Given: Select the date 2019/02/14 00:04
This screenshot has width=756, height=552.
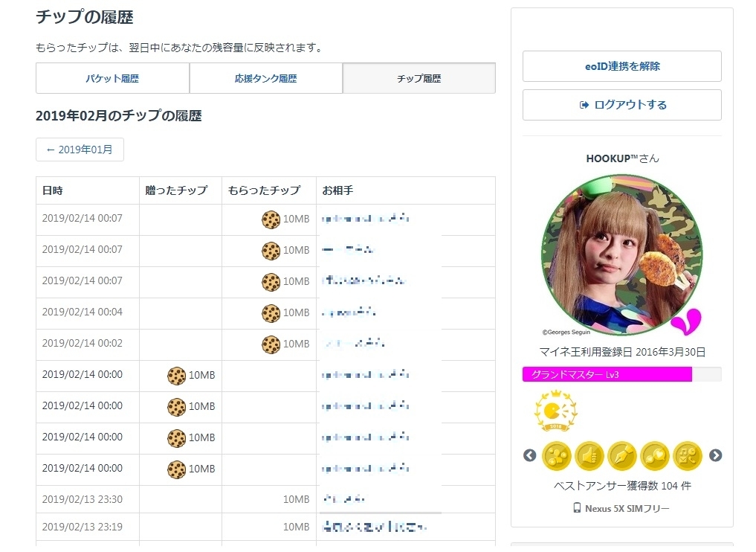Looking at the screenshot, I should (x=82, y=312).
